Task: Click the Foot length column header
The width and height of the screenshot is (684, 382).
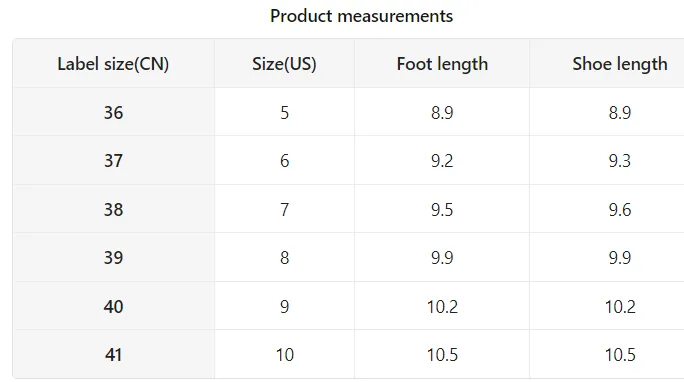Action: [x=442, y=64]
